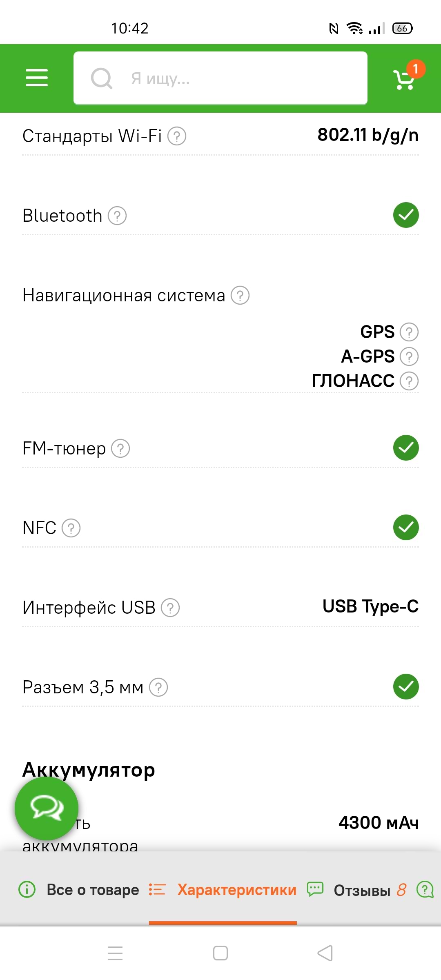Show help for GPS
This screenshot has width=441, height=980.
(x=409, y=332)
